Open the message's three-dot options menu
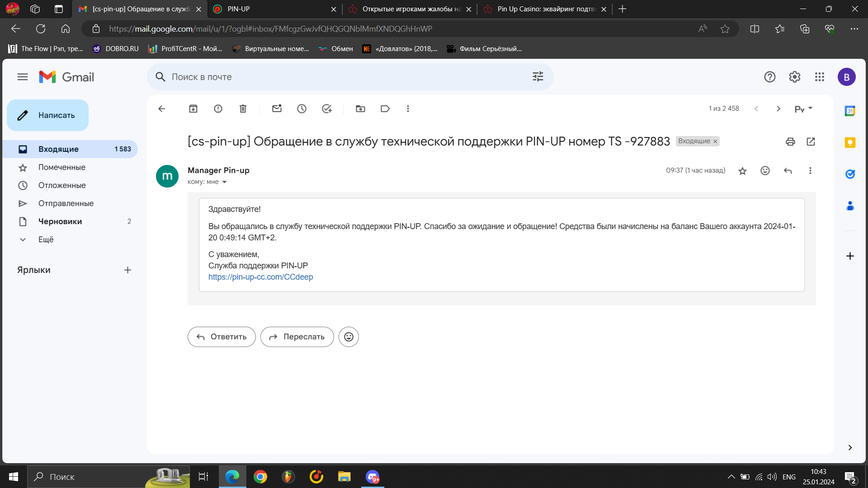Image resolution: width=868 pixels, height=488 pixels. (810, 171)
